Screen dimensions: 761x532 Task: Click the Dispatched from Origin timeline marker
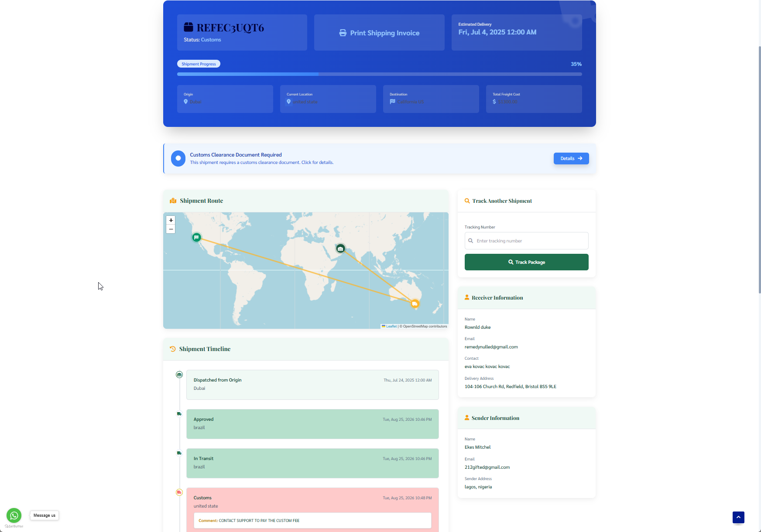179,375
